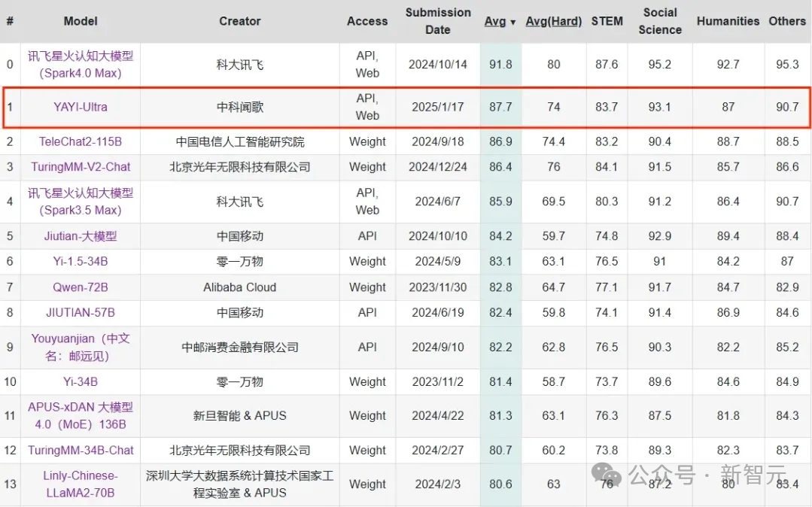Click the STEM column header
Screen dimensions: 812x507
[607, 21]
